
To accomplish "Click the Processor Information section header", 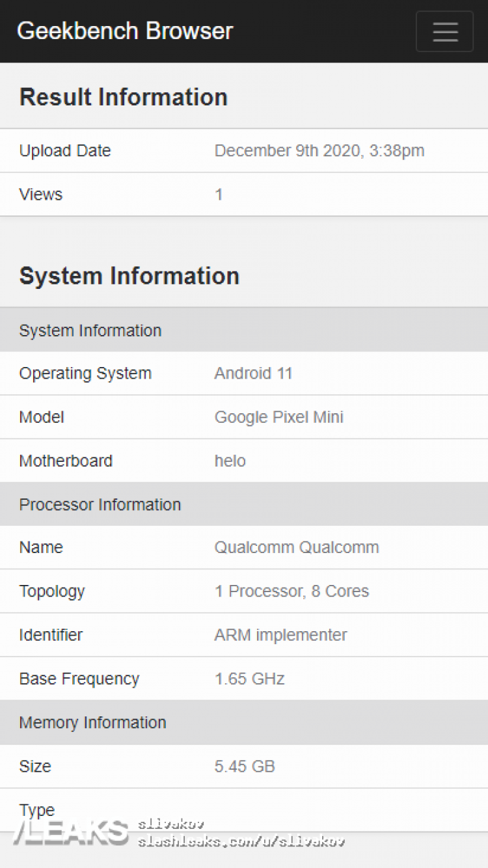I will [100, 504].
